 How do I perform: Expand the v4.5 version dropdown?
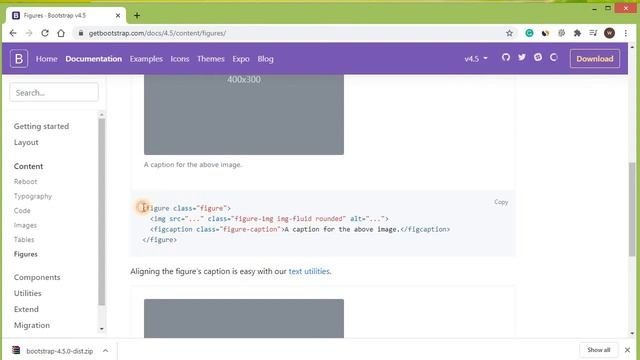[476, 59]
